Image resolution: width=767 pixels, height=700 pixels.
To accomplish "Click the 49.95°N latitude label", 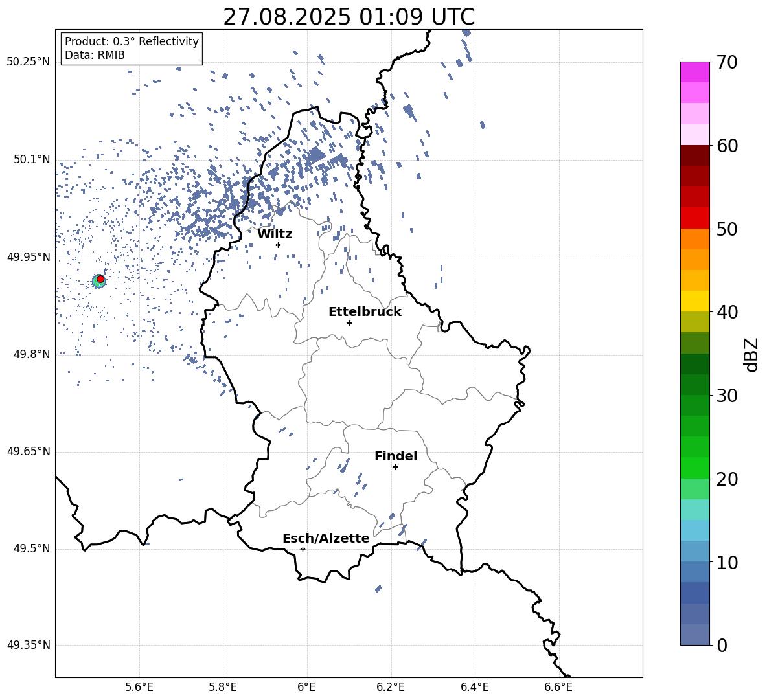I will tap(29, 257).
